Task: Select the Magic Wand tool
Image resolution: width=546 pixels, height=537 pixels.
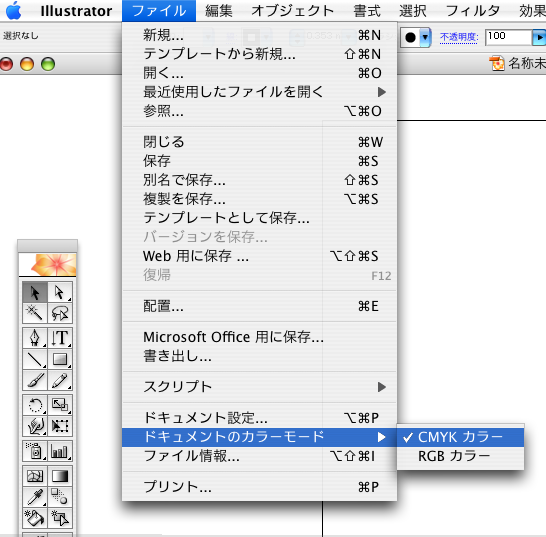Action: point(35,313)
